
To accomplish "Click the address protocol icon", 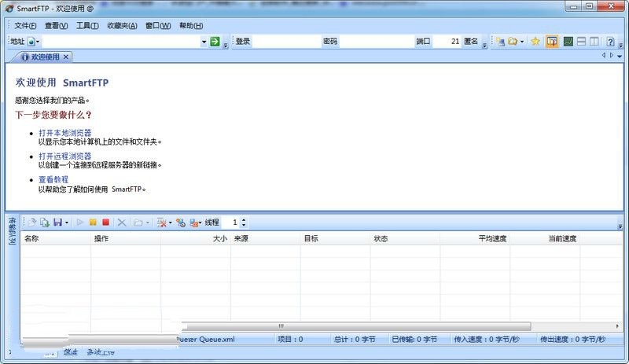I will click(x=31, y=42).
